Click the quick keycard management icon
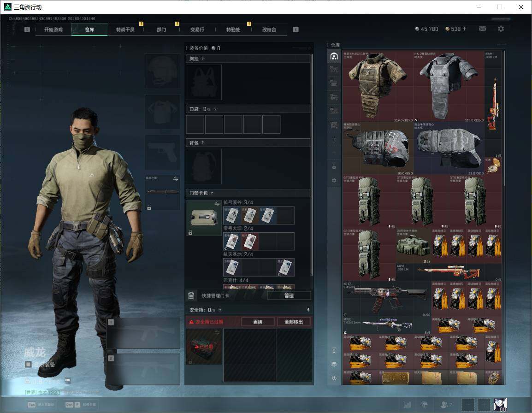 (x=191, y=295)
